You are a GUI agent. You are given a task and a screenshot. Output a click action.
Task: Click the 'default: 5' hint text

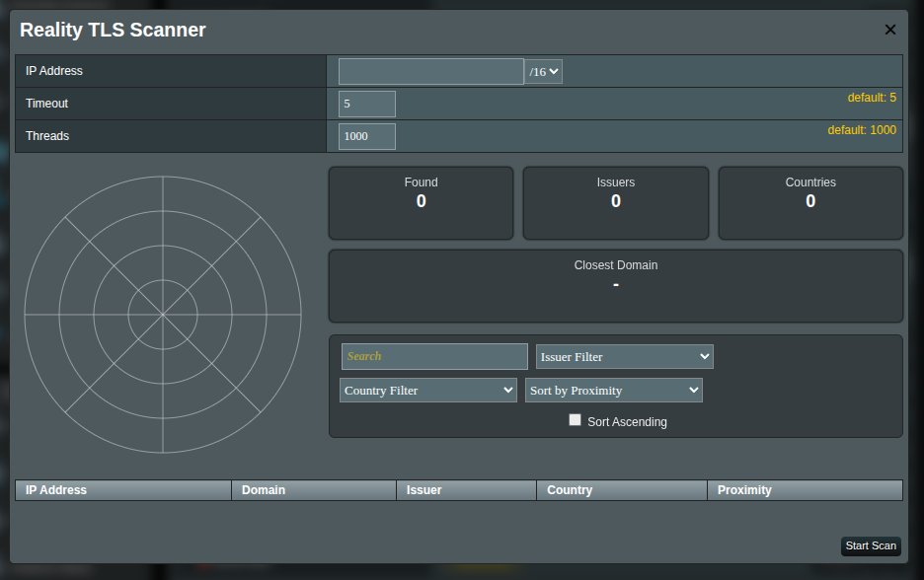(x=872, y=98)
